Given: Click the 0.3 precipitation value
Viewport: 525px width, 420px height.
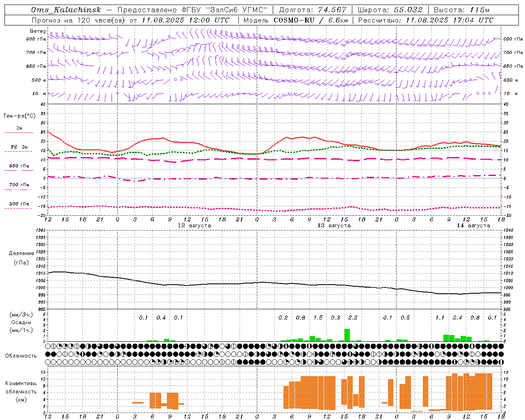Looking at the screenshot, I should click(x=336, y=318).
